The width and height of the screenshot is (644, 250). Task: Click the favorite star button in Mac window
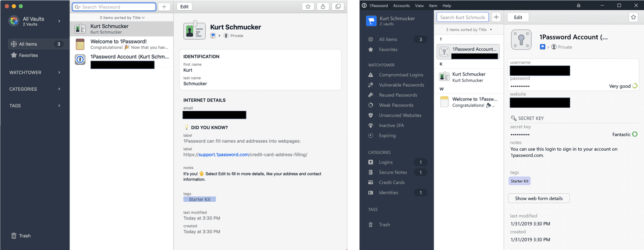[x=308, y=6]
